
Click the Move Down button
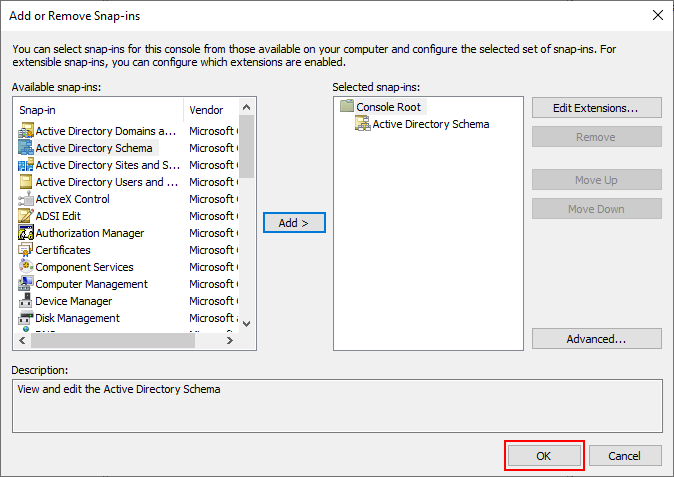(x=596, y=209)
